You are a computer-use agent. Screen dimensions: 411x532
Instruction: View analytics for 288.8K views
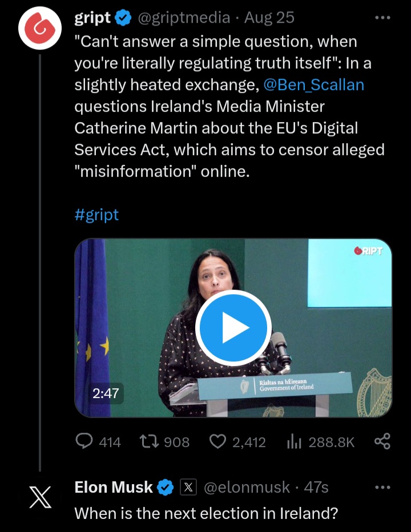click(x=294, y=442)
